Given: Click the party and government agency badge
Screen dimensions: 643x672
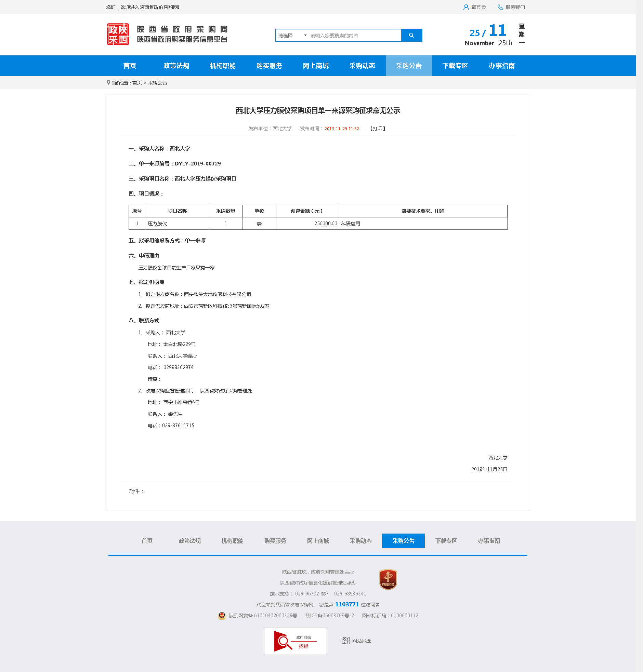Looking at the screenshot, I should [x=388, y=579].
